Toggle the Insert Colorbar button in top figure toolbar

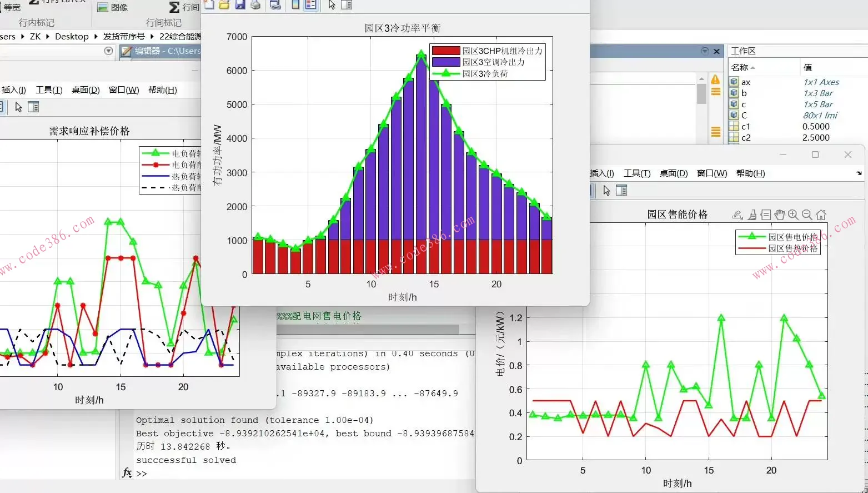(295, 5)
